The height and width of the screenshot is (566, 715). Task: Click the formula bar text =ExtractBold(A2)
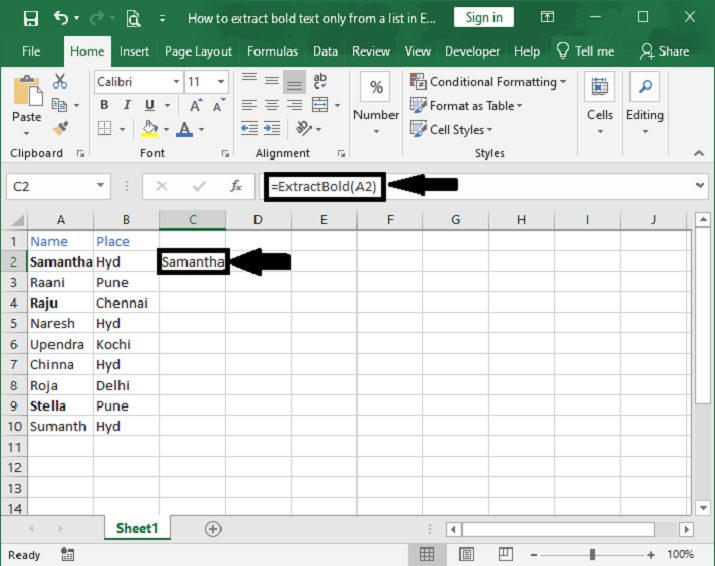[x=323, y=187]
